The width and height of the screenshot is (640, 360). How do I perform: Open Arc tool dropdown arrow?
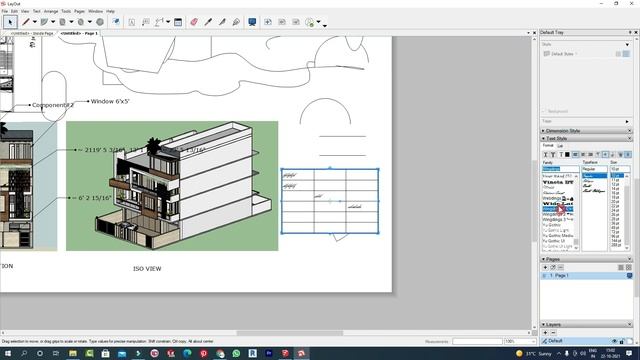click(x=53, y=22)
